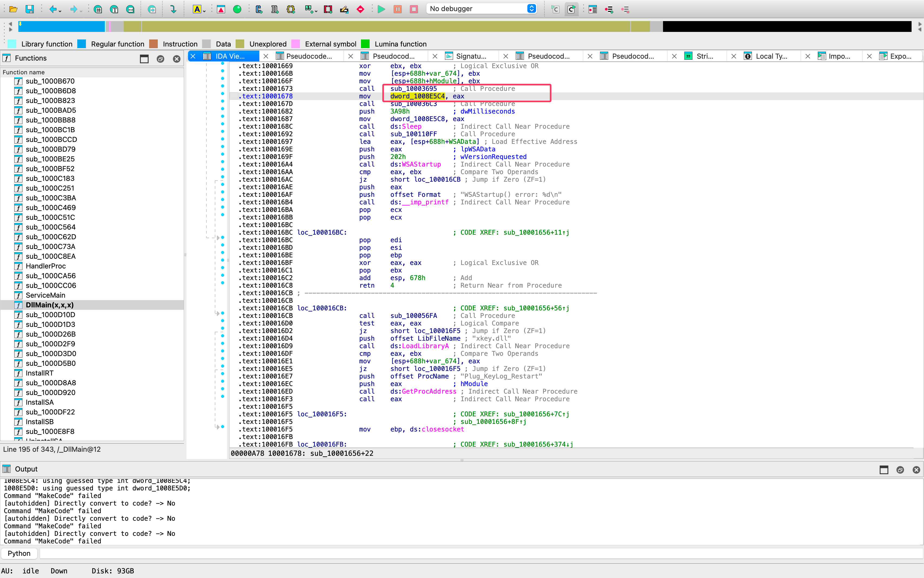
Task: Click the Python command input field
Action: click(x=481, y=553)
